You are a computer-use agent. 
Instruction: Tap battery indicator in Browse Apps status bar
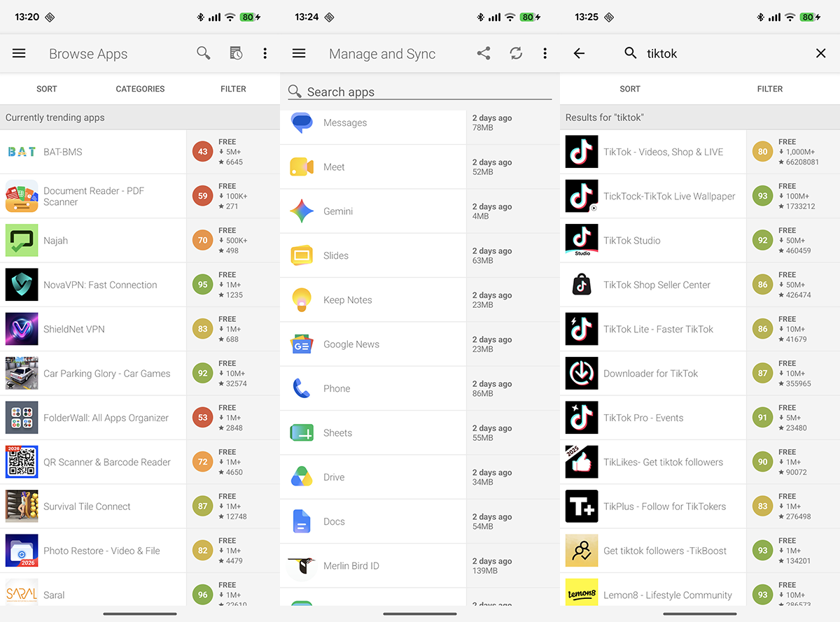[250, 17]
